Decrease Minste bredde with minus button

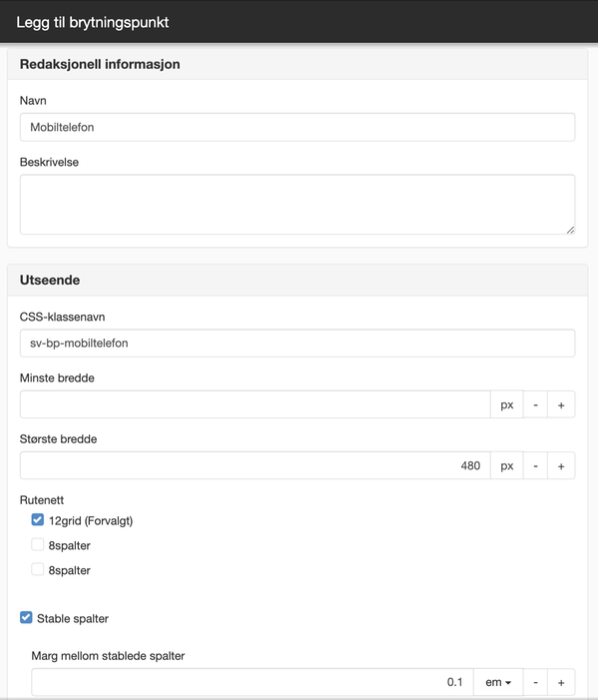[x=535, y=404]
